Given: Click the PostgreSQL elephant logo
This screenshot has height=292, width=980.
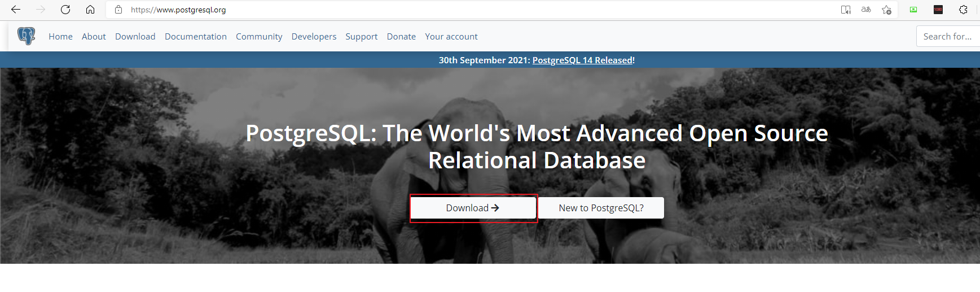Looking at the screenshot, I should [x=26, y=36].
